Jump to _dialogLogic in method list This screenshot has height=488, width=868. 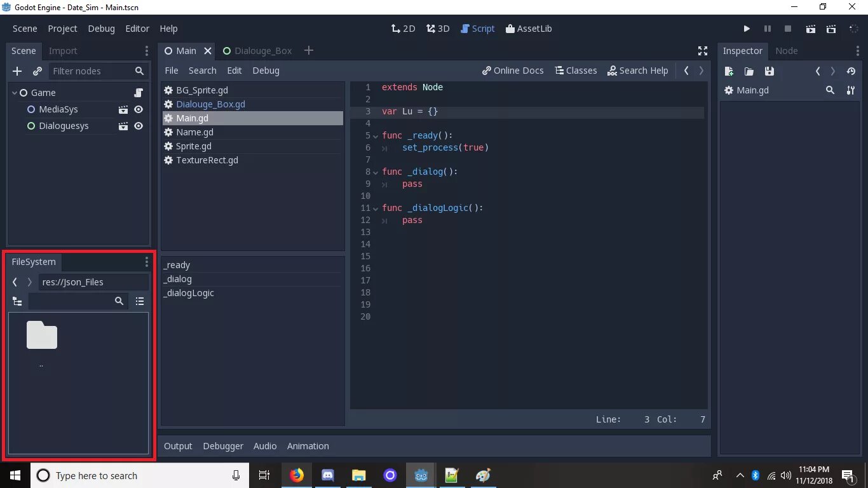[252, 293]
